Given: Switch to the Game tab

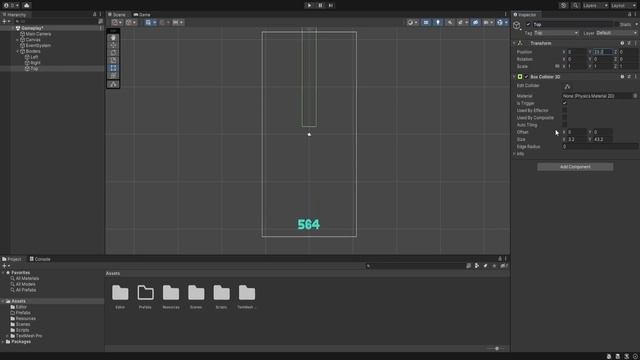Looking at the screenshot, I should click(x=142, y=14).
